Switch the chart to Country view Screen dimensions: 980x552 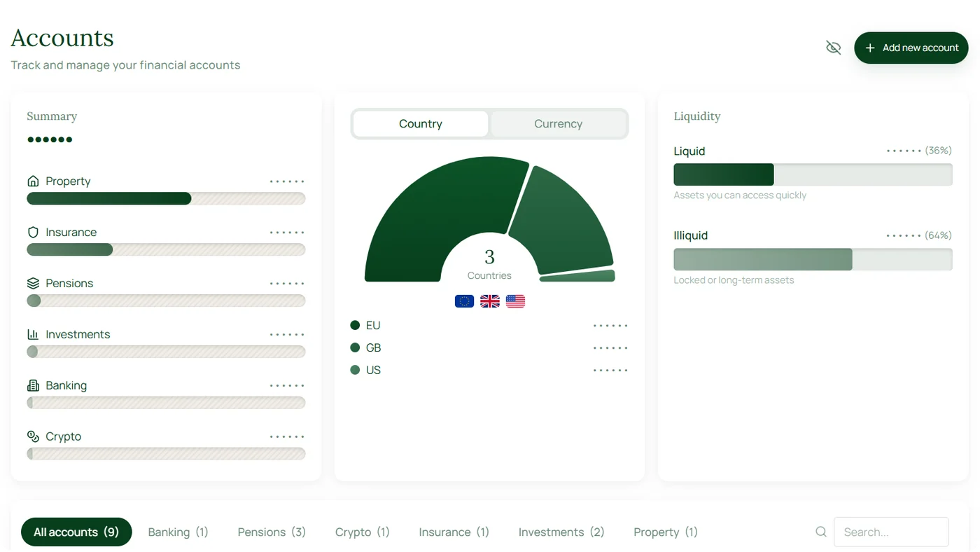coord(420,124)
